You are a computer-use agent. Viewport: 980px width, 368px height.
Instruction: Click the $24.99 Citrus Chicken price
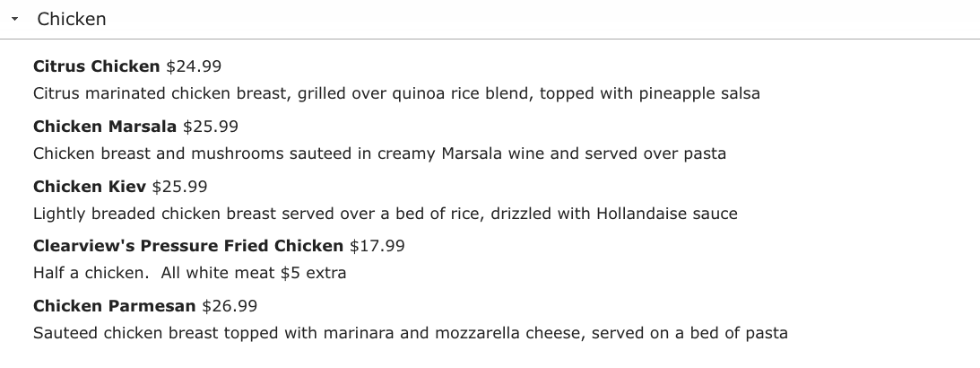click(194, 66)
